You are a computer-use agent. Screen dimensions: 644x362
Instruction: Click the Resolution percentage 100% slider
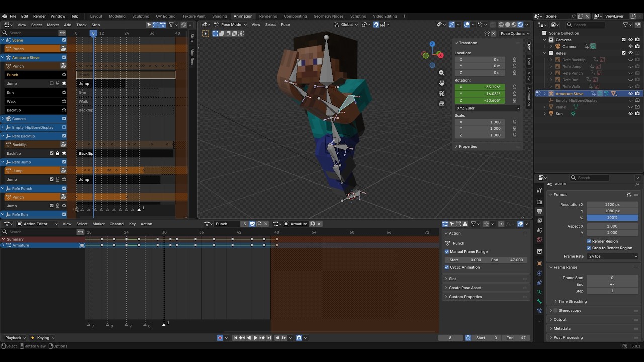click(612, 218)
